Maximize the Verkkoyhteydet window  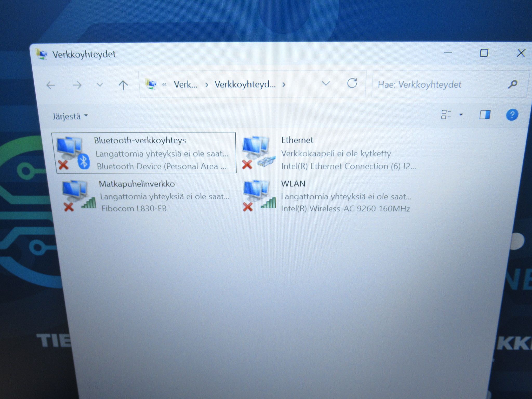pyautogui.click(x=484, y=53)
